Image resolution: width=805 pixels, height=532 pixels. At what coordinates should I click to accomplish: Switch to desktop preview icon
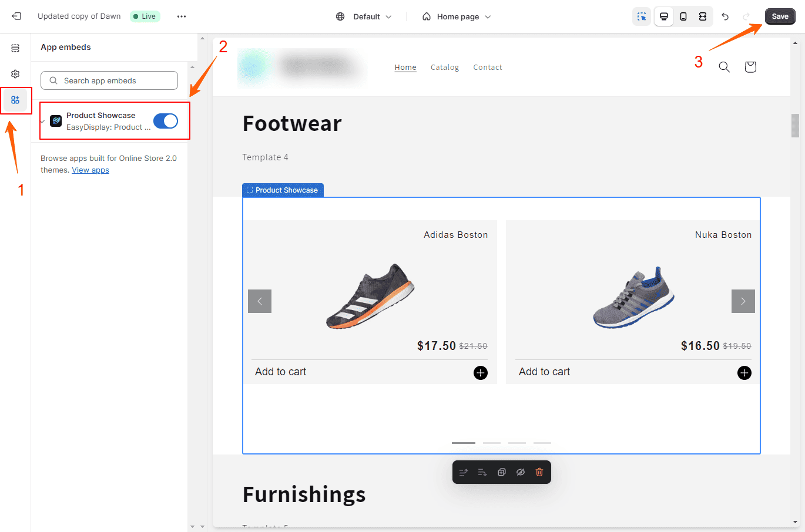point(664,16)
